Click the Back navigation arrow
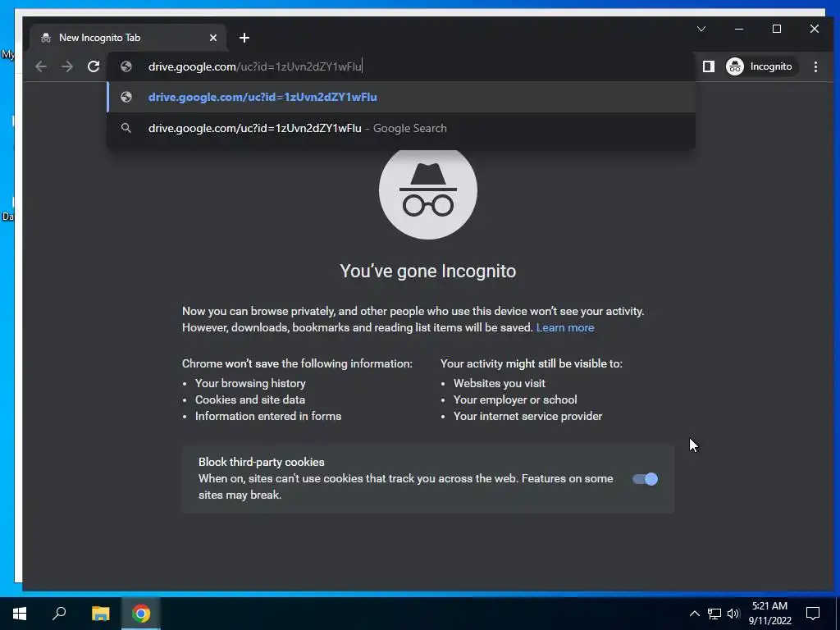The width and height of the screenshot is (840, 630). point(41,66)
